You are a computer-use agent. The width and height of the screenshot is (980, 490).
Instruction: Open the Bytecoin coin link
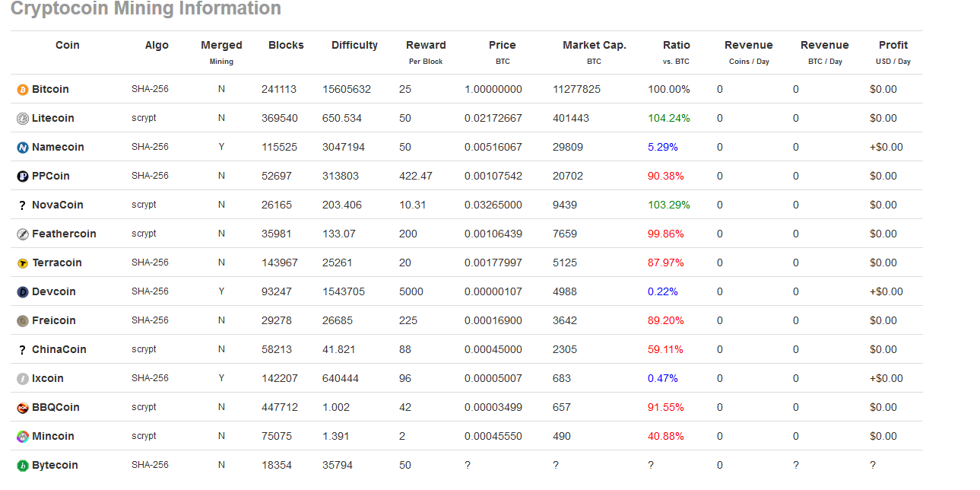55,465
